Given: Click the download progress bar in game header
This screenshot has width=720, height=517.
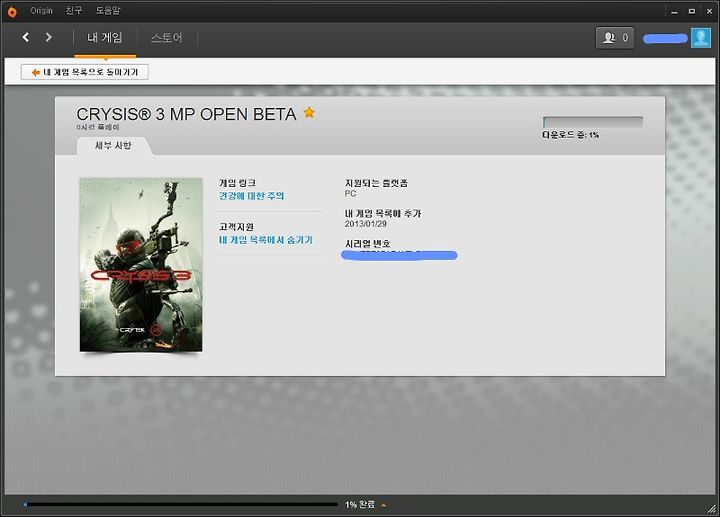Looking at the screenshot, I should click(x=593, y=122).
